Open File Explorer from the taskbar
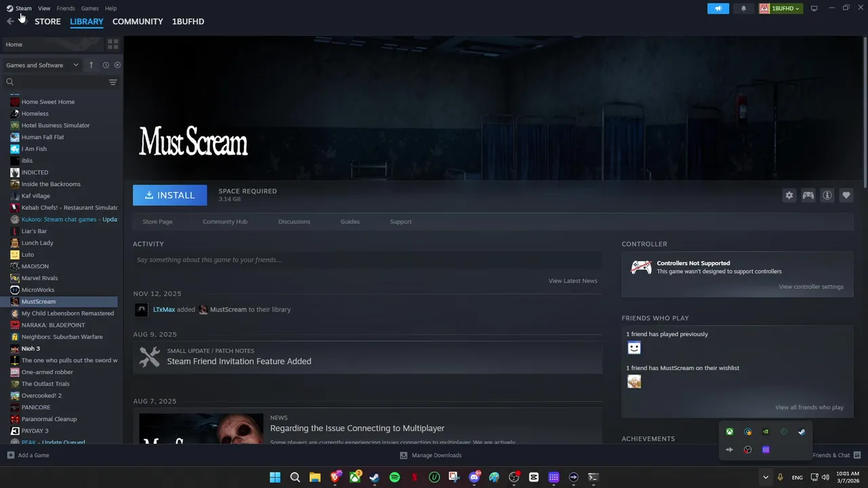This screenshot has width=868, height=488. (315, 477)
